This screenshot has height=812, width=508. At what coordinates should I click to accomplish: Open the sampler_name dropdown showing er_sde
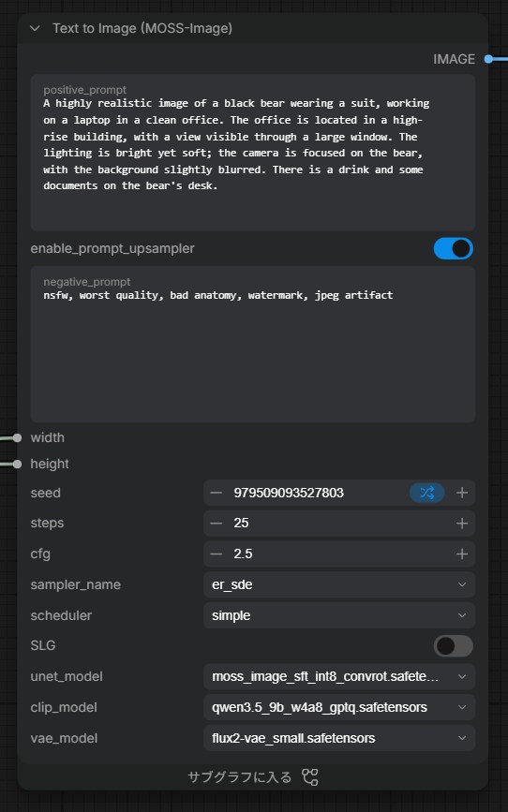339,584
